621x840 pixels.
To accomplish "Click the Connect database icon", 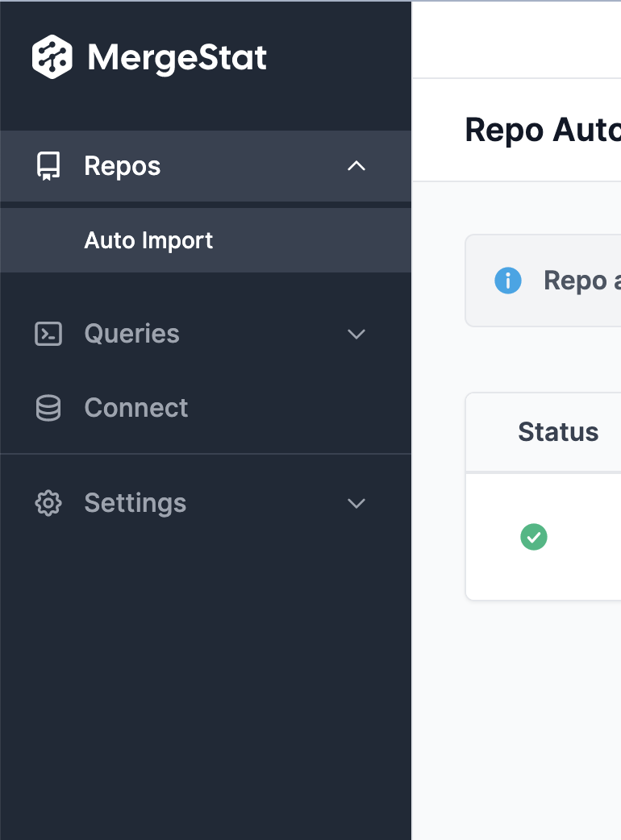I will click(x=48, y=408).
